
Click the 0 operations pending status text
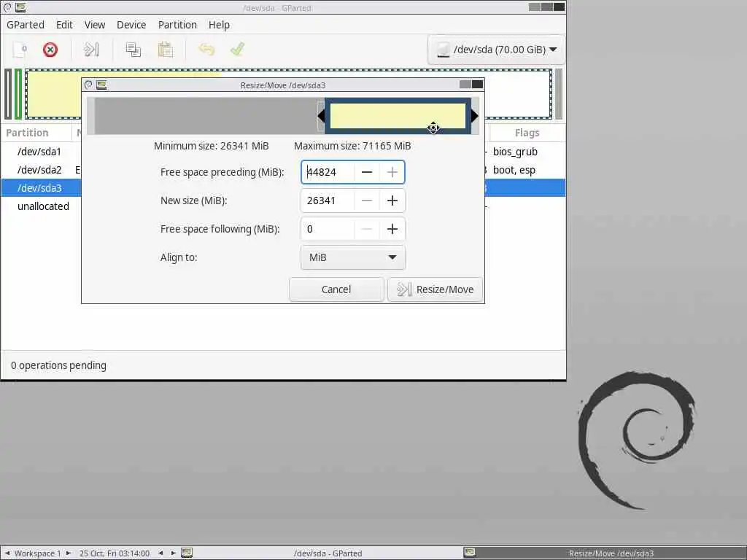[58, 365]
